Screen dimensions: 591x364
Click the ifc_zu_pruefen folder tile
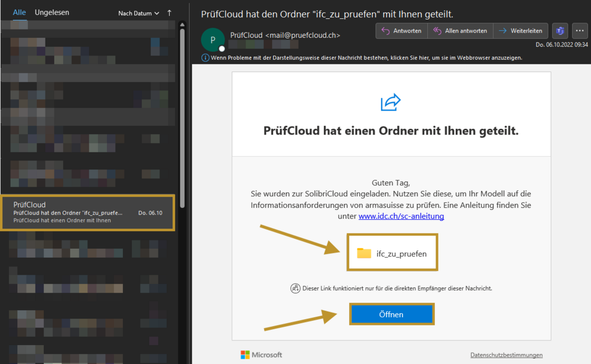[392, 252]
